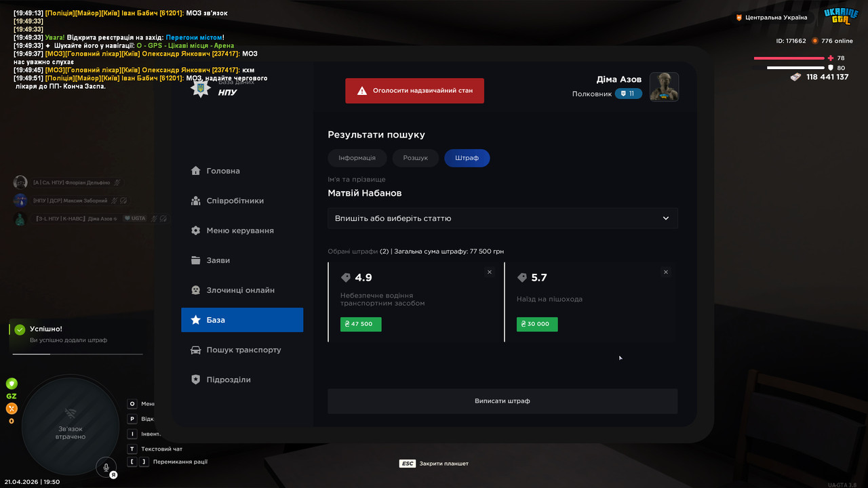This screenshot has height=488, width=868.
Task: Click the price tag icon for 5.7
Action: coord(522,278)
